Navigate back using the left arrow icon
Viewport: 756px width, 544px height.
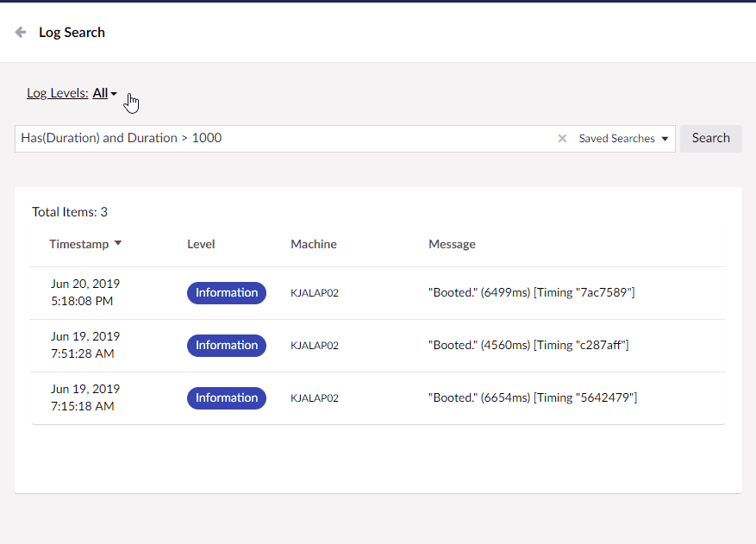click(x=20, y=32)
